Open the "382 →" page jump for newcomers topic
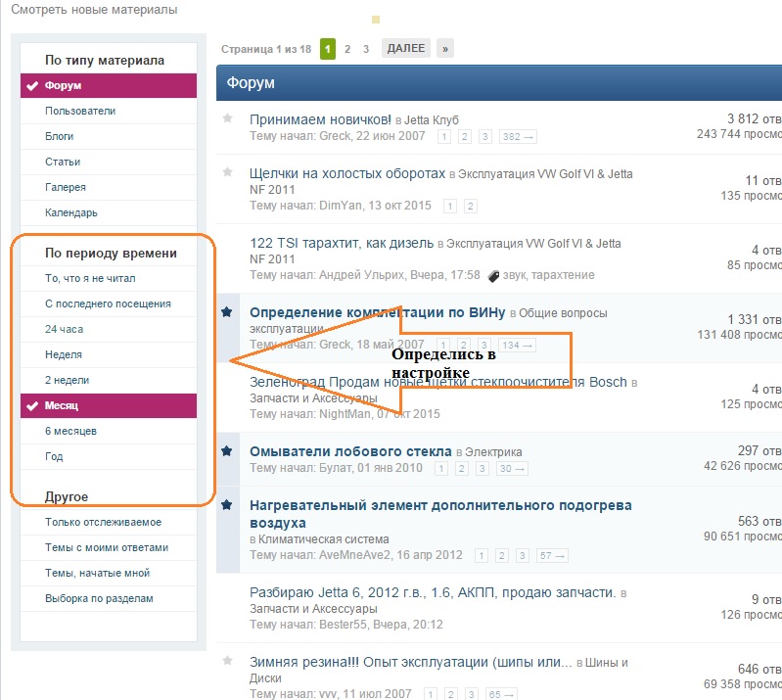The image size is (782, 700). [x=518, y=137]
